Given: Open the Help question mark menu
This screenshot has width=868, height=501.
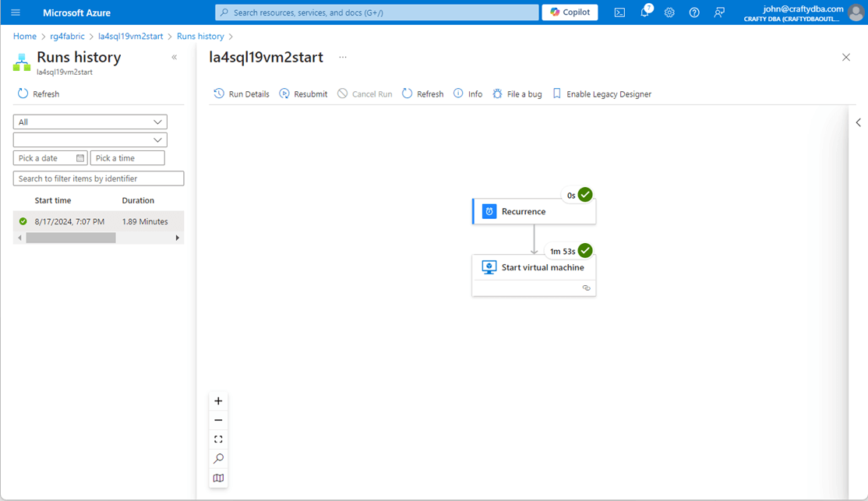Looking at the screenshot, I should click(x=694, y=12).
